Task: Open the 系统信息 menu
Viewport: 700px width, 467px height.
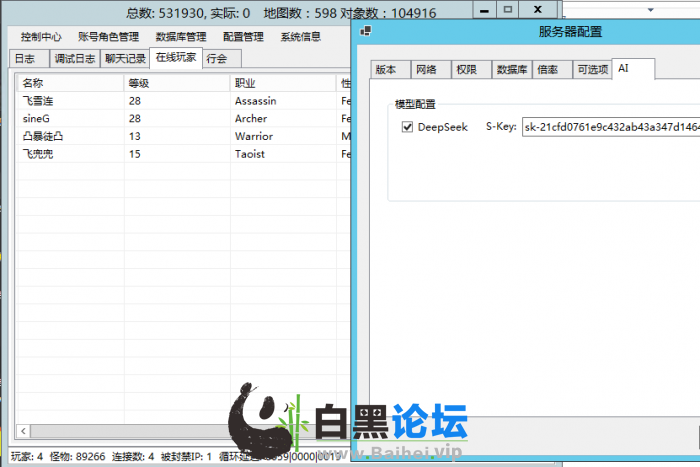Action: (x=301, y=37)
